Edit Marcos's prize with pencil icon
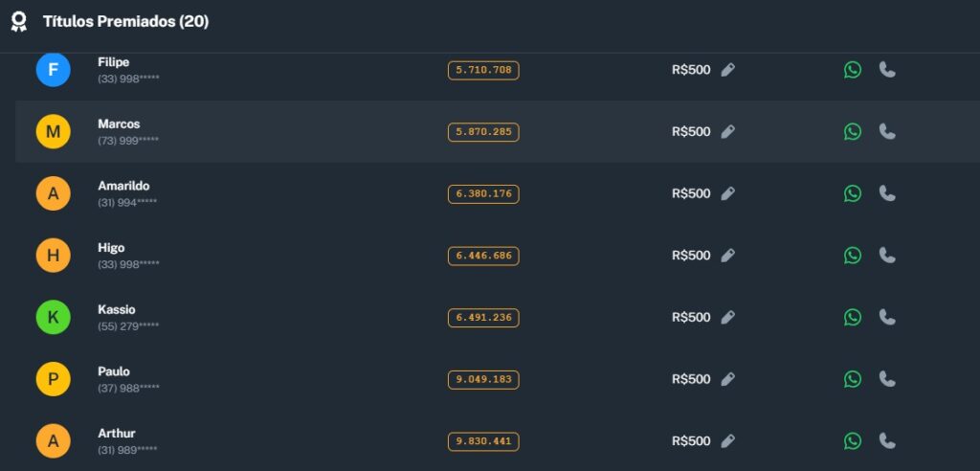 [x=727, y=132]
